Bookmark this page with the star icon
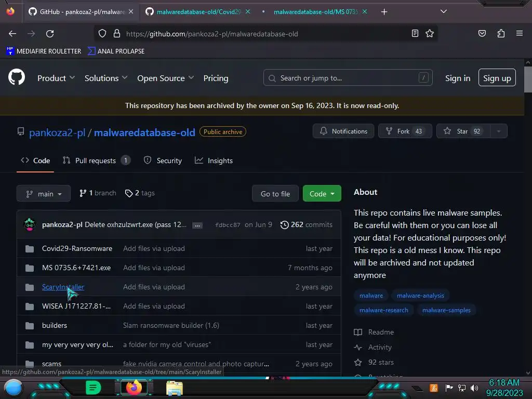Image resolution: width=532 pixels, height=399 pixels. tap(430, 33)
